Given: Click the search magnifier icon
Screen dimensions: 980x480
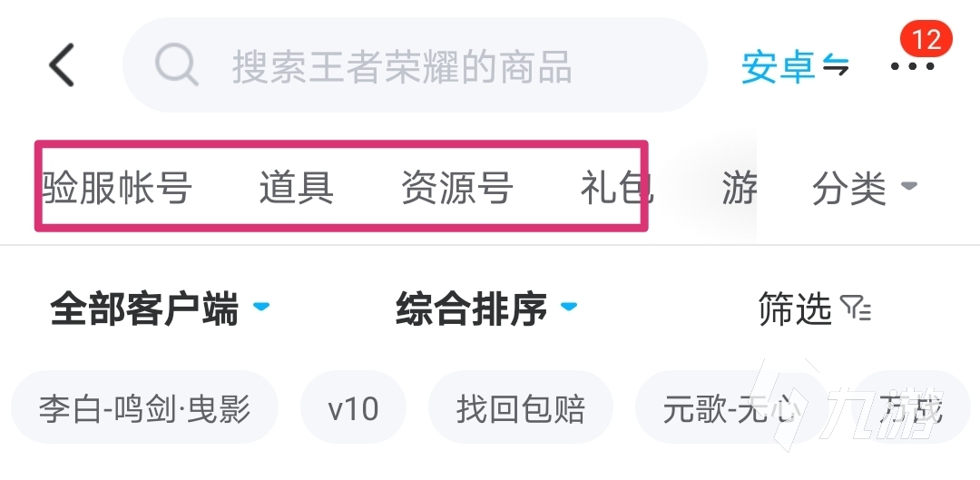Looking at the screenshot, I should [176, 65].
